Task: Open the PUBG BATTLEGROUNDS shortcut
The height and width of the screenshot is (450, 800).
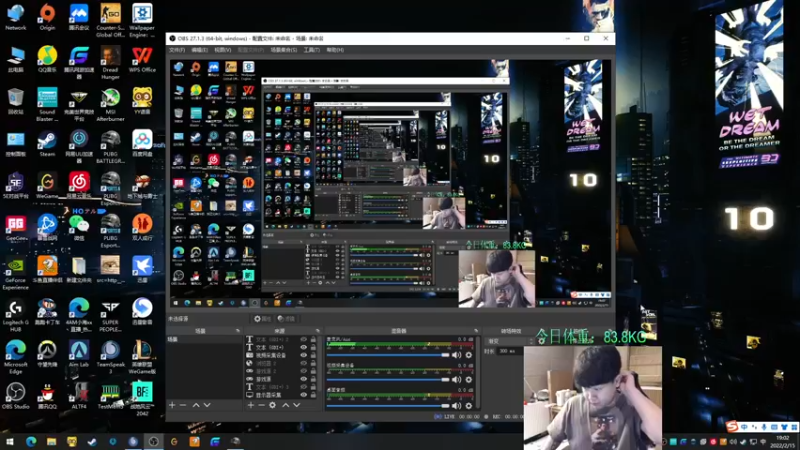Action: point(110,147)
